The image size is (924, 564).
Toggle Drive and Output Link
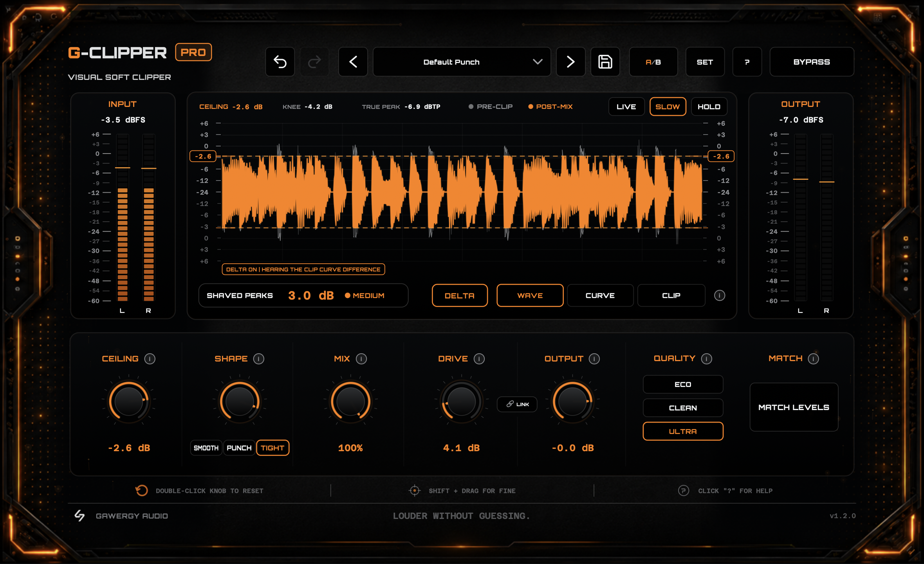pos(517,404)
